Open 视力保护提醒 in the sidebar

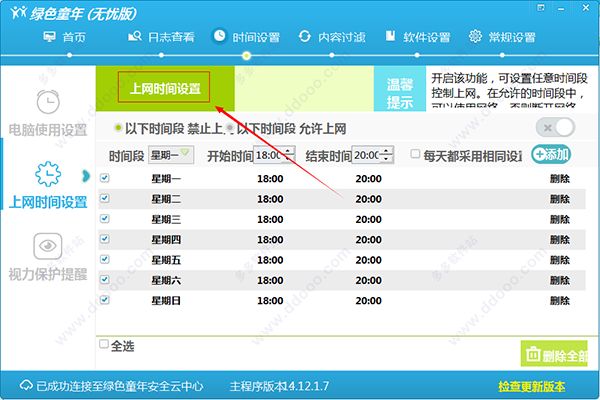click(48, 274)
